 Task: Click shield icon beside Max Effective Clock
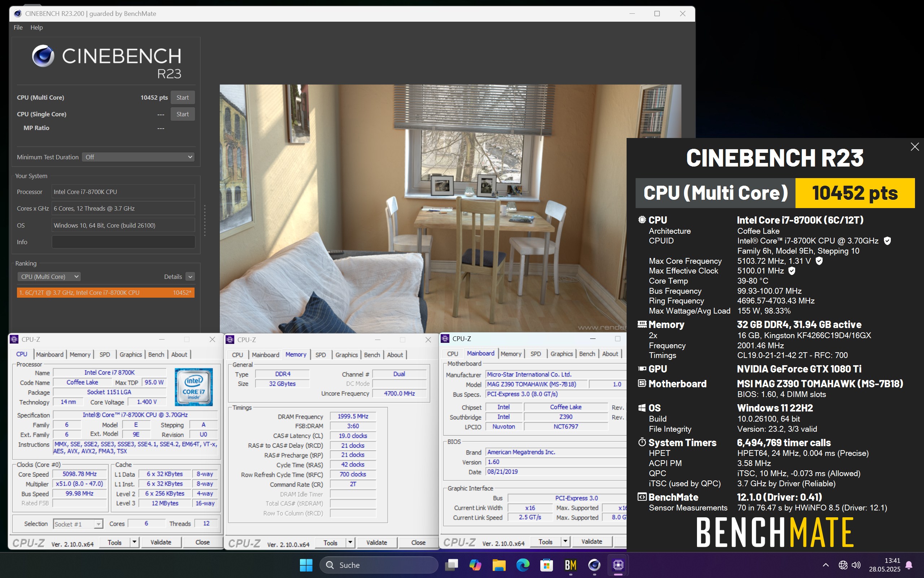pyautogui.click(x=792, y=271)
